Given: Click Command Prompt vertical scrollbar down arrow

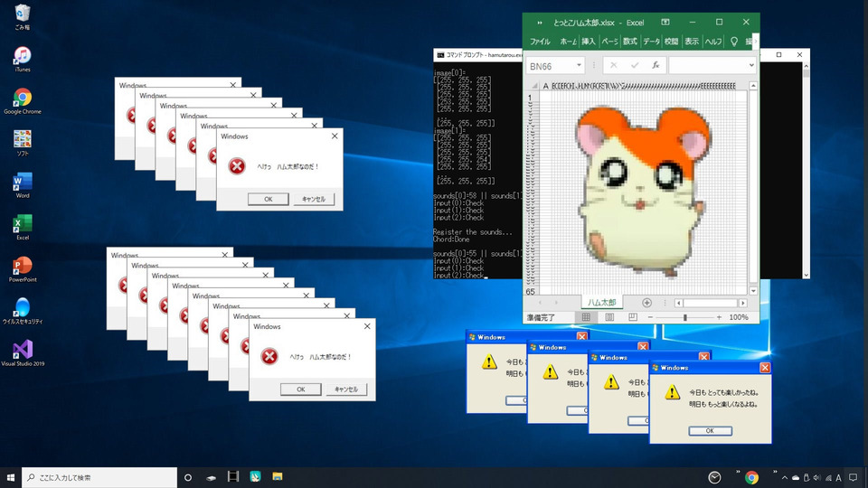Looking at the screenshot, I should (x=806, y=275).
